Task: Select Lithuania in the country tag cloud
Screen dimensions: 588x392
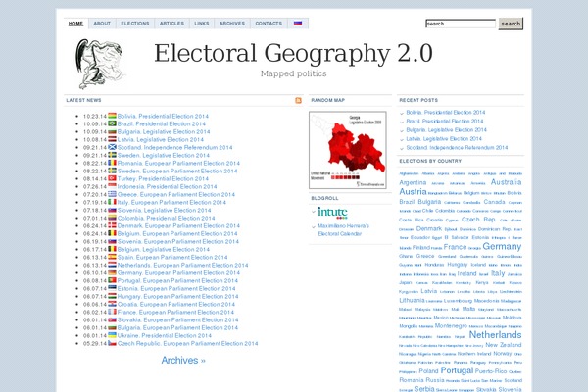Action: (412, 301)
